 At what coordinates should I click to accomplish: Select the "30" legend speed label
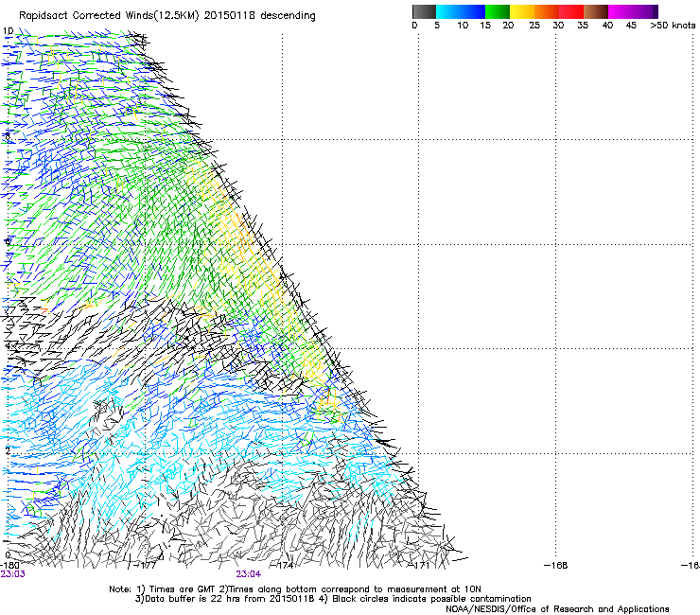pyautogui.click(x=558, y=26)
